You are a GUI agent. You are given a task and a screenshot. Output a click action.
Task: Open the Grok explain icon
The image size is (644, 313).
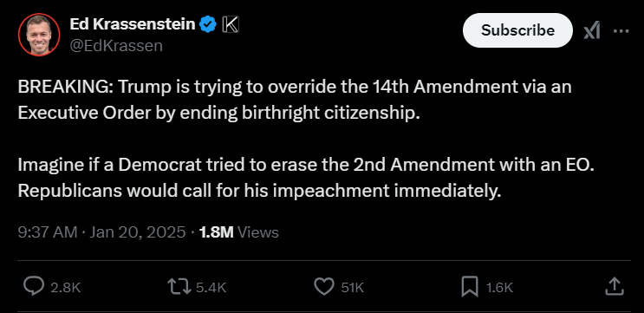(592, 31)
